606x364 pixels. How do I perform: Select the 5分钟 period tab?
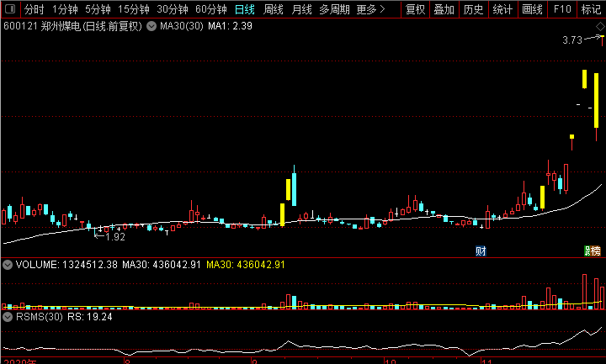(x=98, y=9)
